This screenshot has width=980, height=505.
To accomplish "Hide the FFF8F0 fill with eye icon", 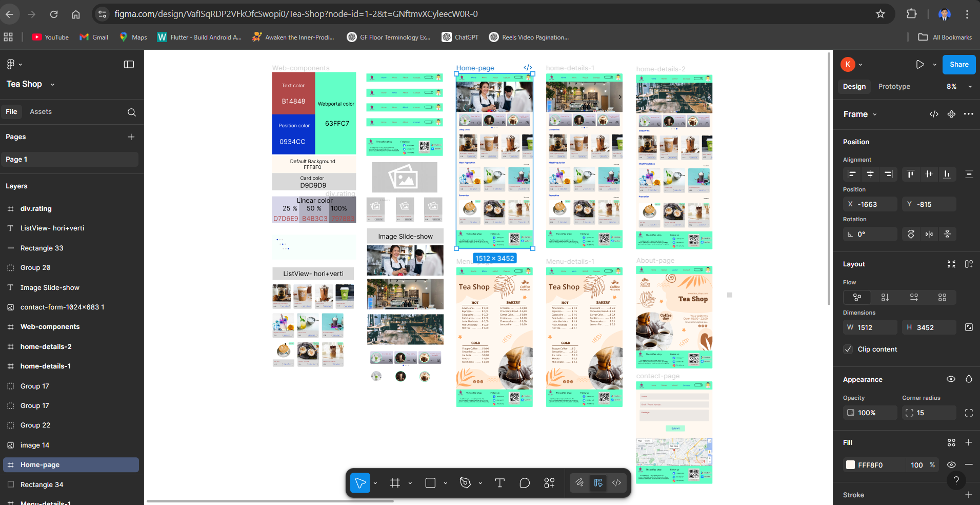I will click(x=951, y=465).
